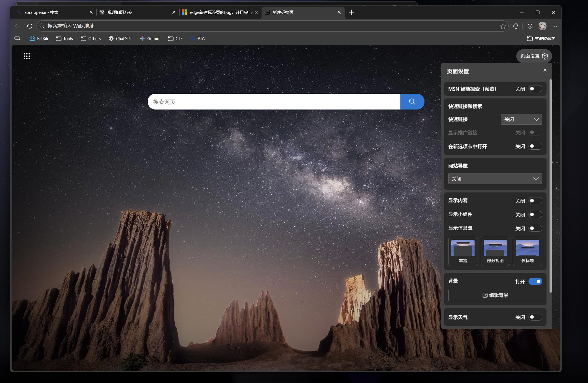Viewport: 588px width, 383px height.
Task: Click the blue search magnifier button
Action: pyautogui.click(x=412, y=102)
